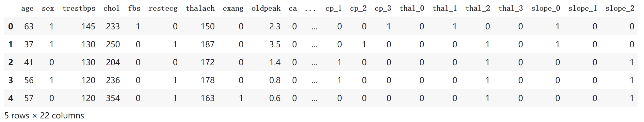The height and width of the screenshot is (122, 644).
Task: Select the 'trestbps' column header
Action: click(x=79, y=8)
